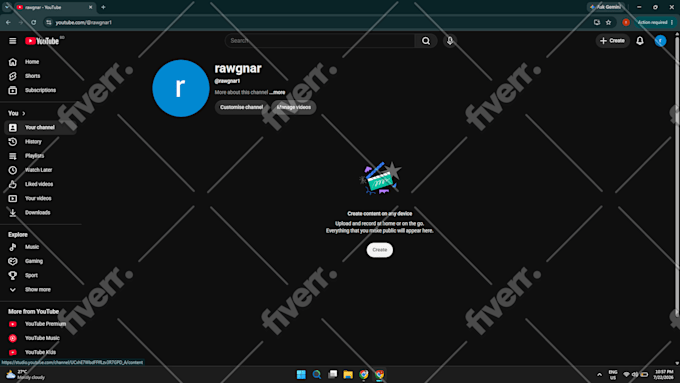Open History in sidebar
Screen dimensions: 680x383
[x=41, y=142]
